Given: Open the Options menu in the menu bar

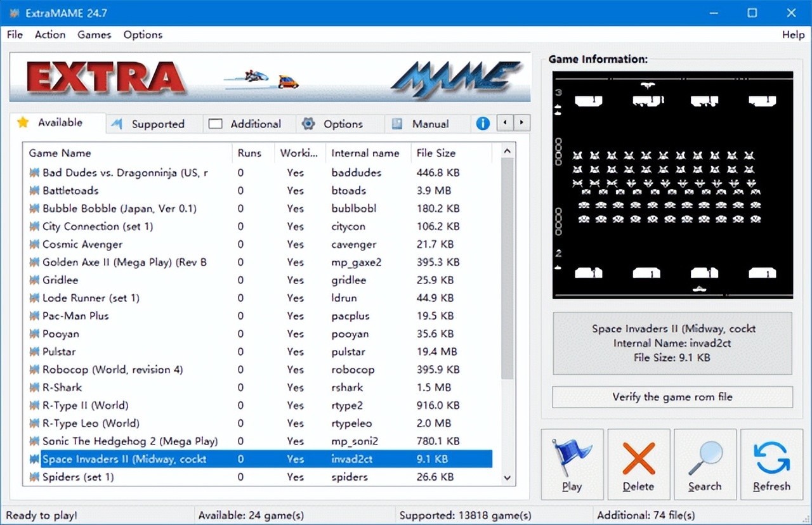Looking at the screenshot, I should coord(143,35).
